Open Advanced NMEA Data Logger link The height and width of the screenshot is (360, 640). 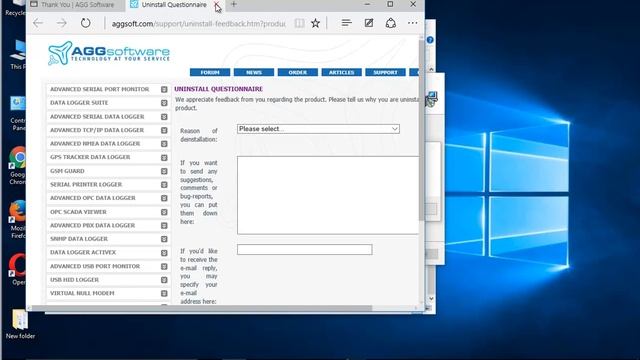pos(95,144)
